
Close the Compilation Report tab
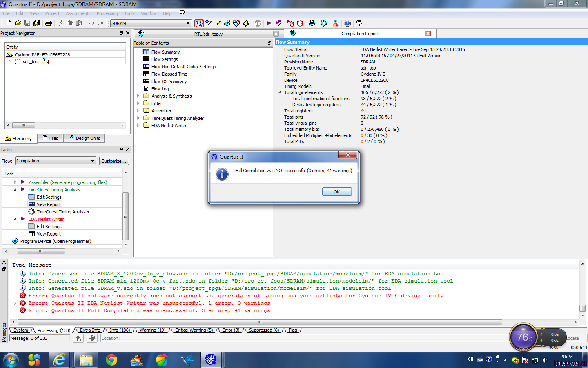[x=428, y=34]
